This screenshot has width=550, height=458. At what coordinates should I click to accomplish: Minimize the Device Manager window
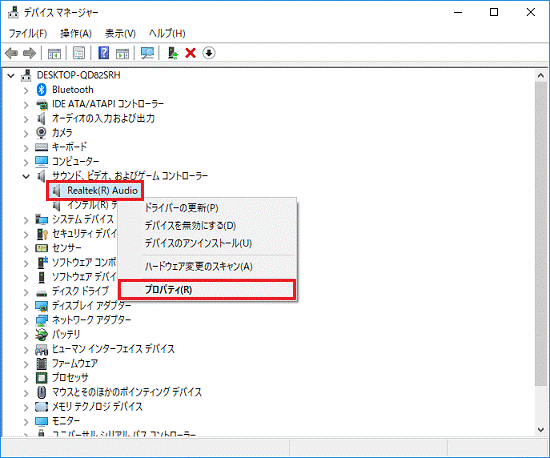tap(458, 12)
